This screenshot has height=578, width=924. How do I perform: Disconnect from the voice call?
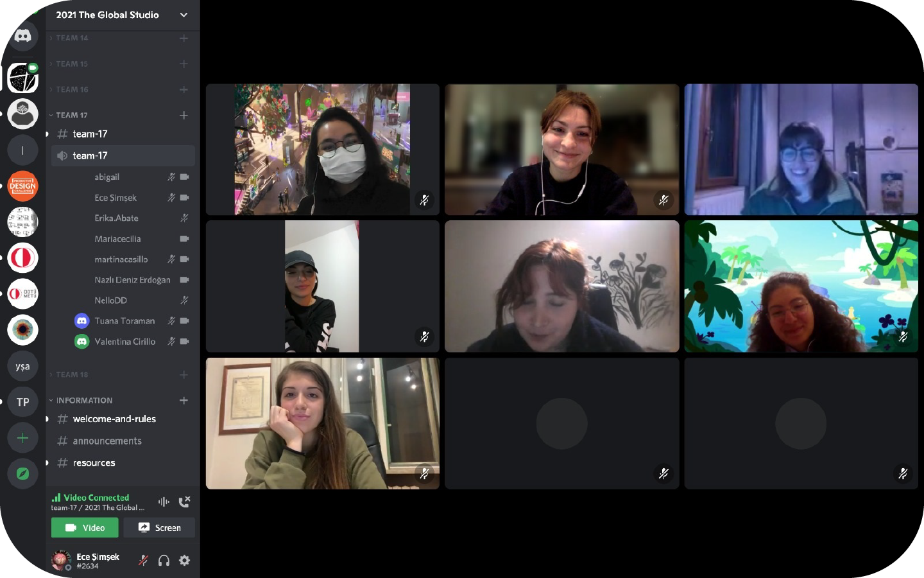pyautogui.click(x=184, y=502)
